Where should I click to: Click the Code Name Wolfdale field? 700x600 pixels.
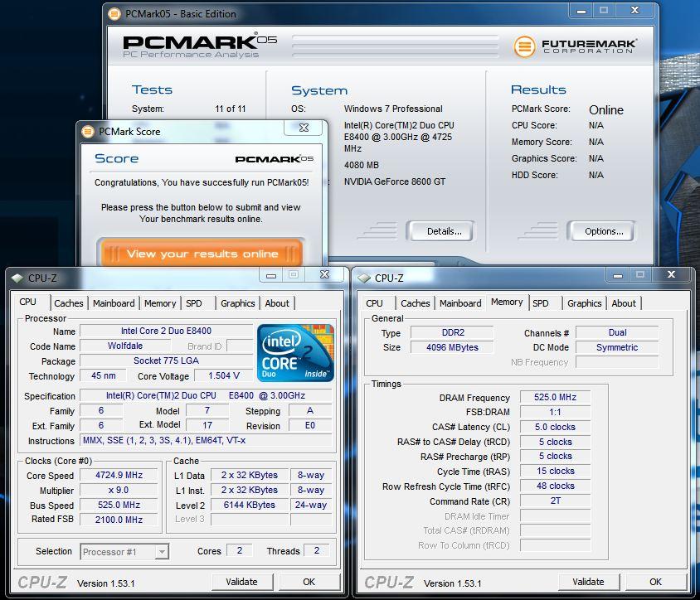coord(125,346)
